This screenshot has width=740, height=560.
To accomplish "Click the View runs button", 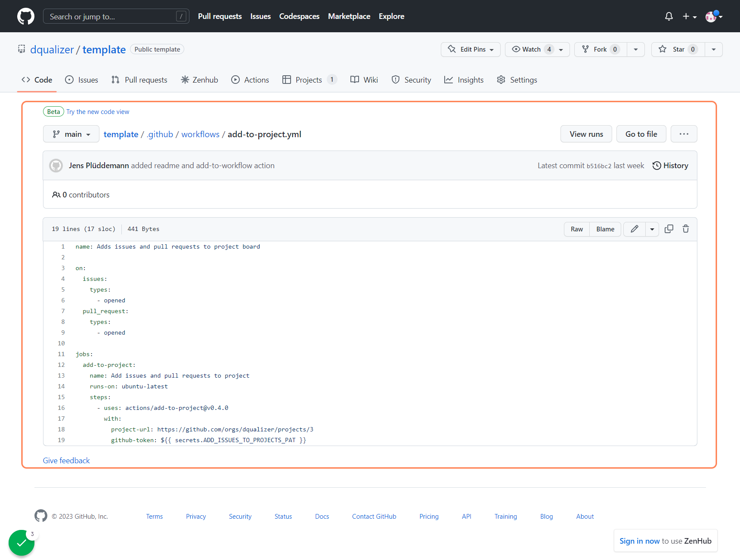I will click(x=586, y=134).
